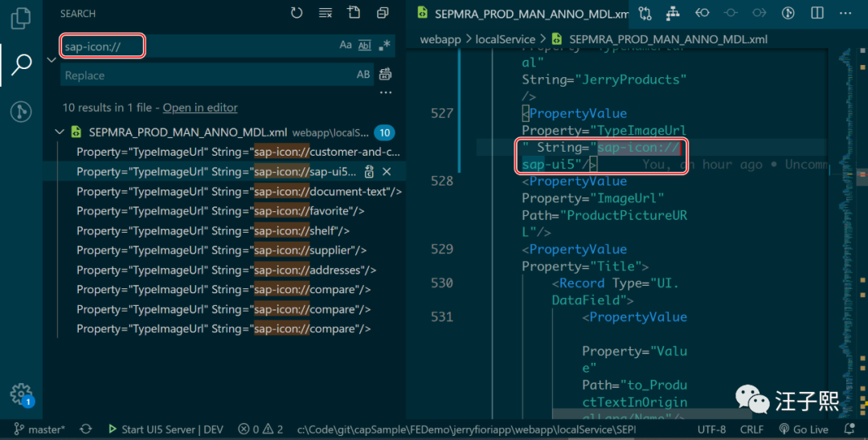The width and height of the screenshot is (868, 440).
Task: Replace the sap-ui5 match result
Action: [x=369, y=171]
